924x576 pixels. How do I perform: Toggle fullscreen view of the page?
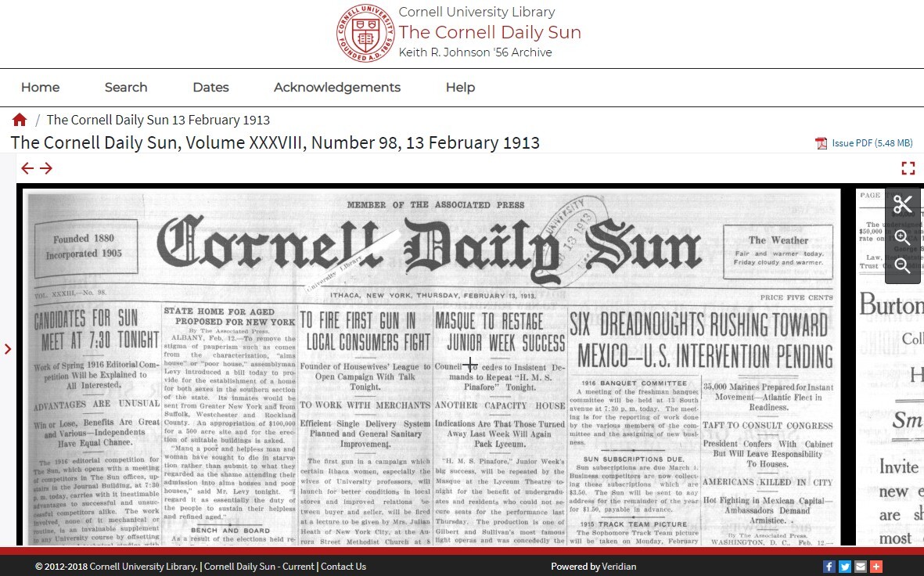tap(908, 167)
